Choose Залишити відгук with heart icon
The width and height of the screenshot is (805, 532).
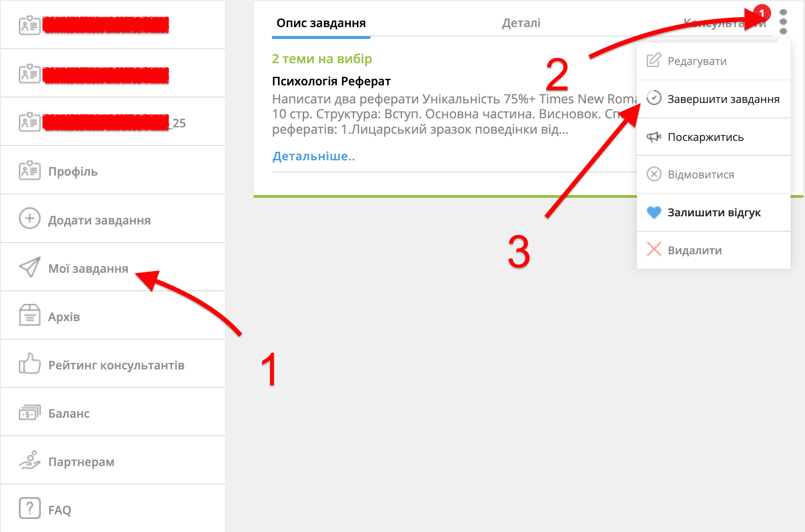(x=714, y=212)
